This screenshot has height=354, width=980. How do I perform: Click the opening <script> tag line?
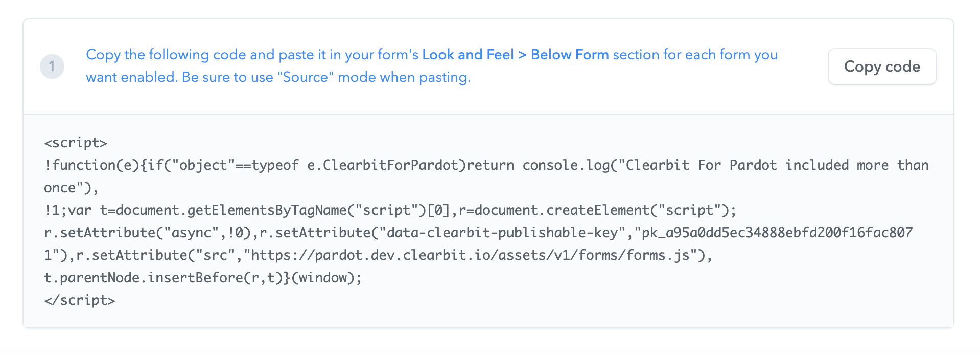click(76, 143)
